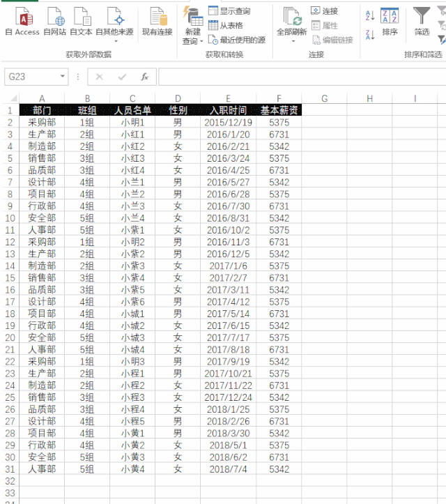The width and height of the screenshot is (446, 504).
Task: Select 设计部 cell in row 27
Action: (x=42, y=421)
